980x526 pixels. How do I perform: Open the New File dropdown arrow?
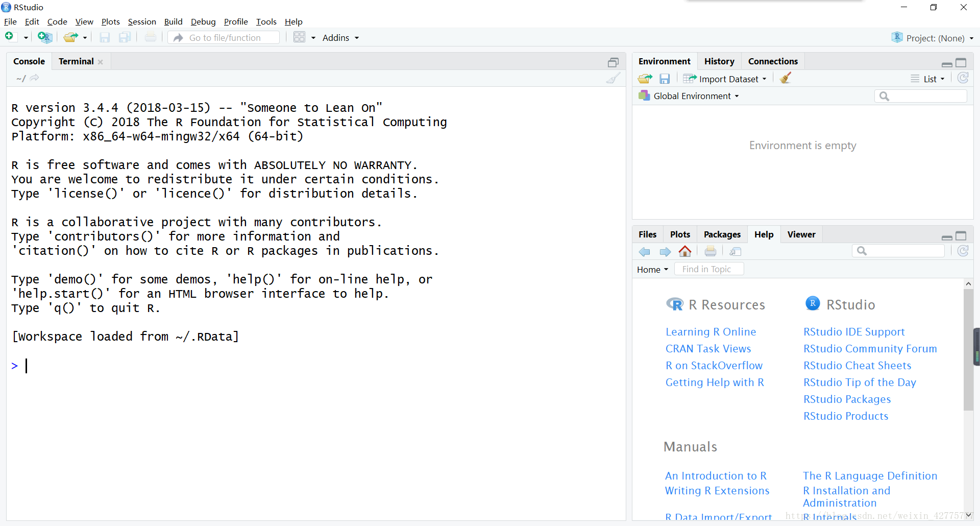tap(26, 38)
